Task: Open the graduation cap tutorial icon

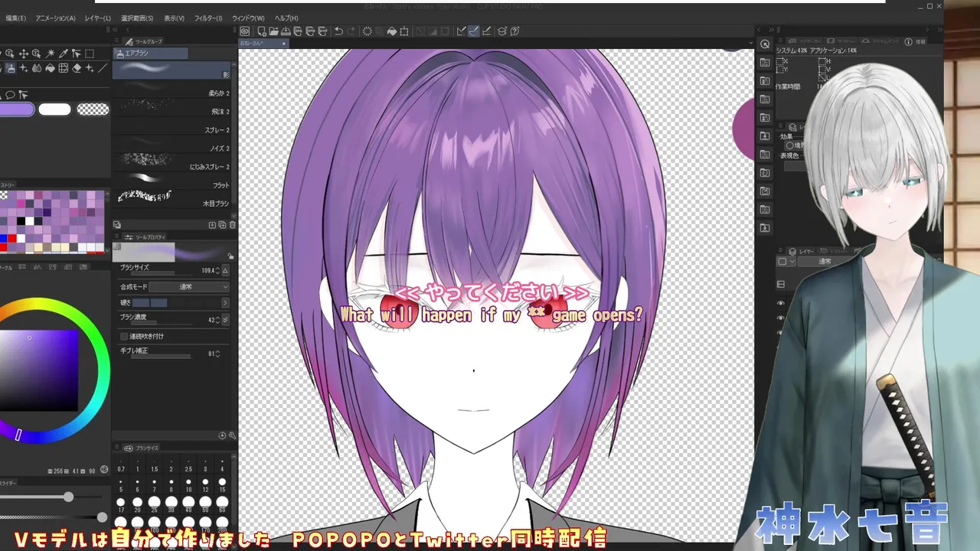Action: tap(502, 31)
